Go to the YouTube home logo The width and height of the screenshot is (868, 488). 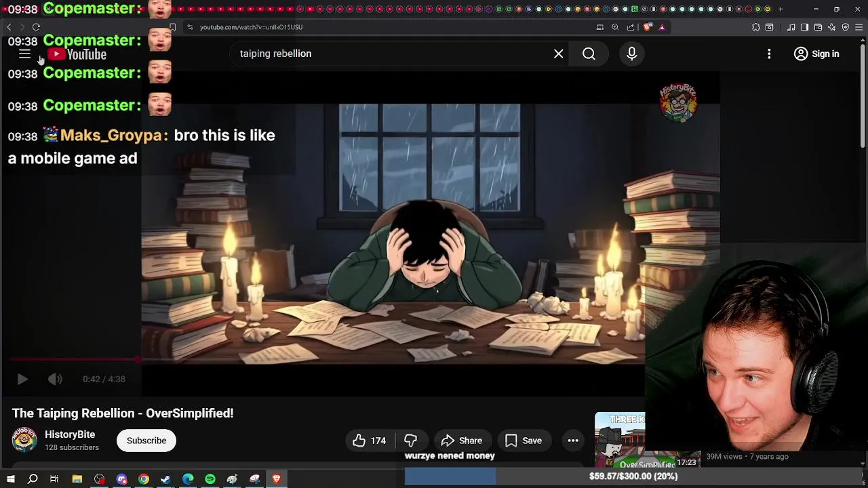tap(77, 54)
